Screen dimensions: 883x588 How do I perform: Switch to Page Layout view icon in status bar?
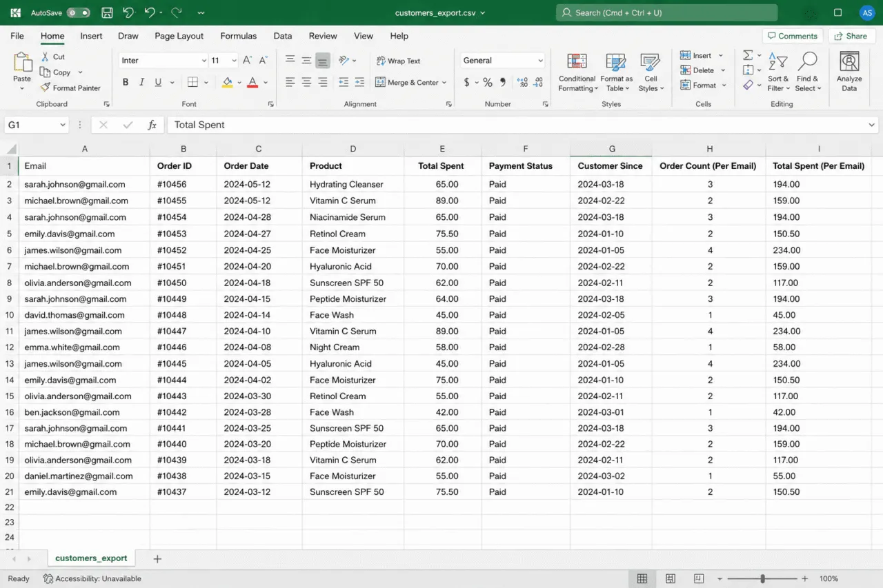point(670,579)
